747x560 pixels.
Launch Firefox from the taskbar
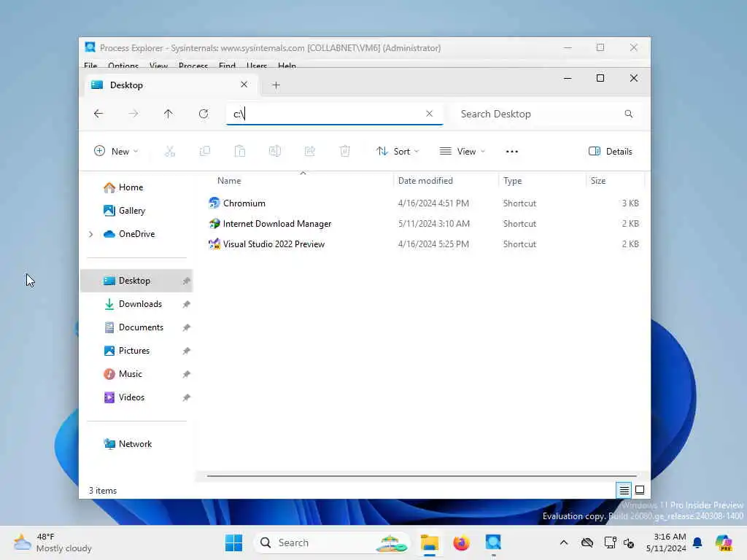click(461, 542)
